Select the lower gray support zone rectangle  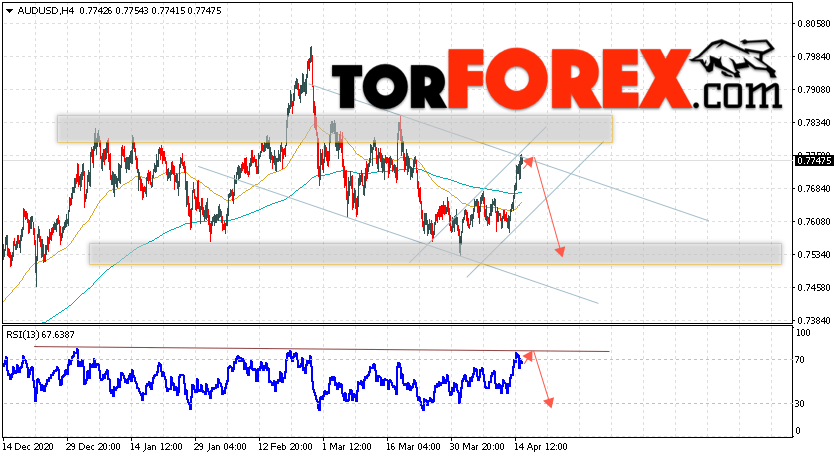pyautogui.click(x=435, y=254)
